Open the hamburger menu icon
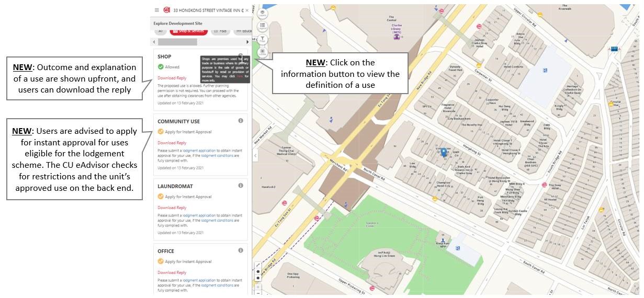The image size is (644, 298). click(156, 10)
